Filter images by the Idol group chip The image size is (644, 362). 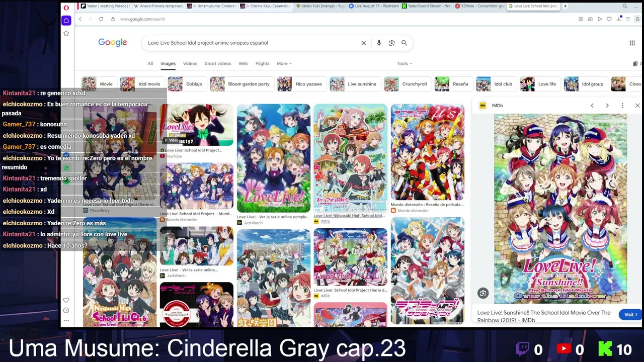[x=585, y=84]
